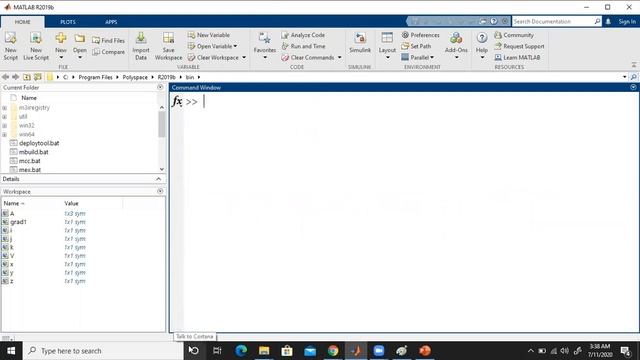
Task: Create a New Script
Action: (x=11, y=47)
